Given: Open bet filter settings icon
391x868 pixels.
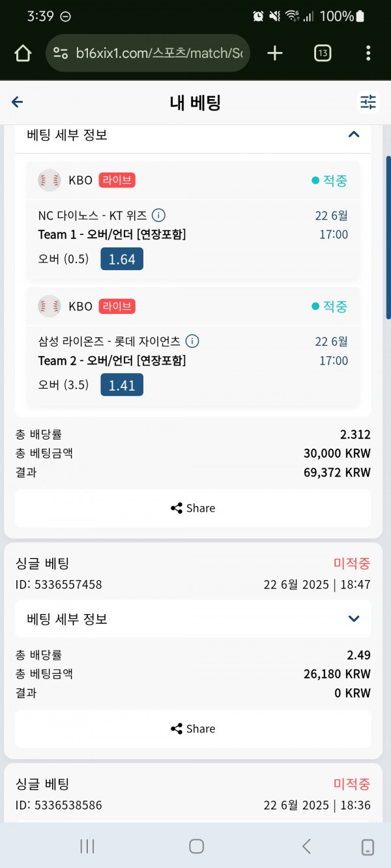Looking at the screenshot, I should [x=368, y=102].
